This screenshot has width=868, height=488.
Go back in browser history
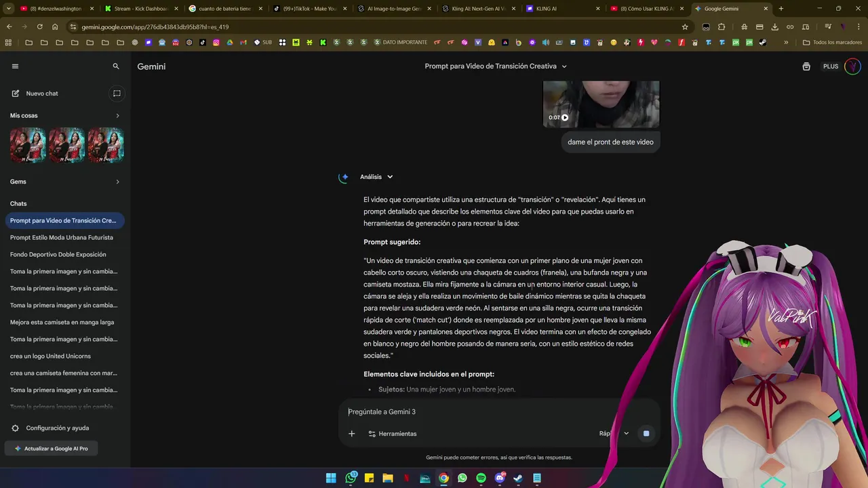(9, 27)
